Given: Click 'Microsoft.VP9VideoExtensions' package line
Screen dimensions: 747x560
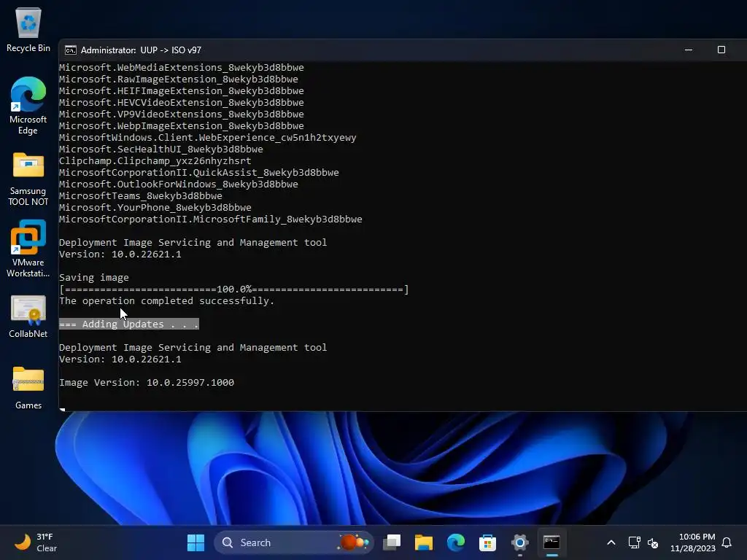Looking at the screenshot, I should click(x=182, y=114).
